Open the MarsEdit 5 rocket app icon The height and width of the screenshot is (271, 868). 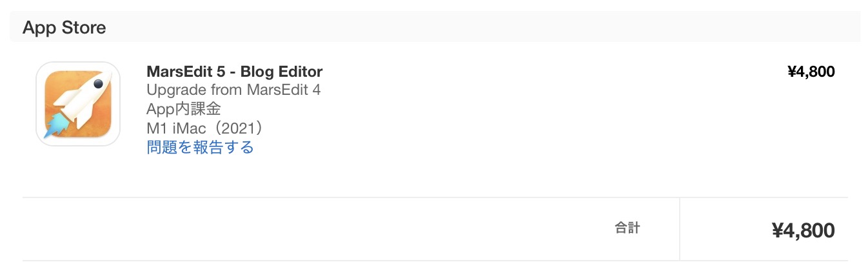[78, 104]
